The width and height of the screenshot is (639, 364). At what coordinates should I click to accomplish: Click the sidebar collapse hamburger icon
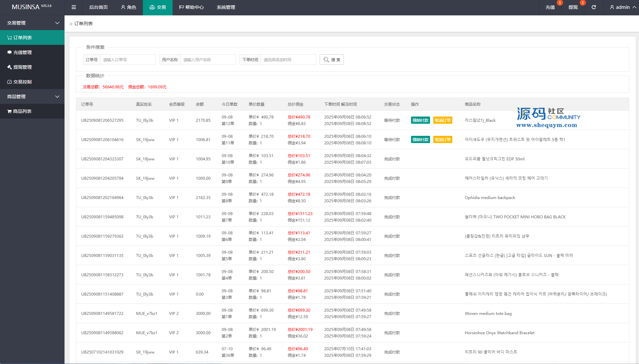(x=74, y=7)
